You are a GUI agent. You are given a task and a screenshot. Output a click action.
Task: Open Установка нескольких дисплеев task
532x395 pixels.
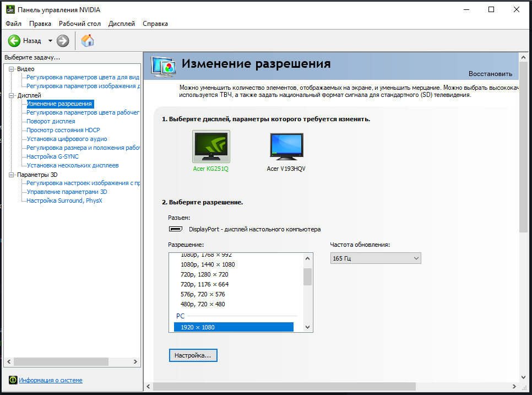point(73,166)
